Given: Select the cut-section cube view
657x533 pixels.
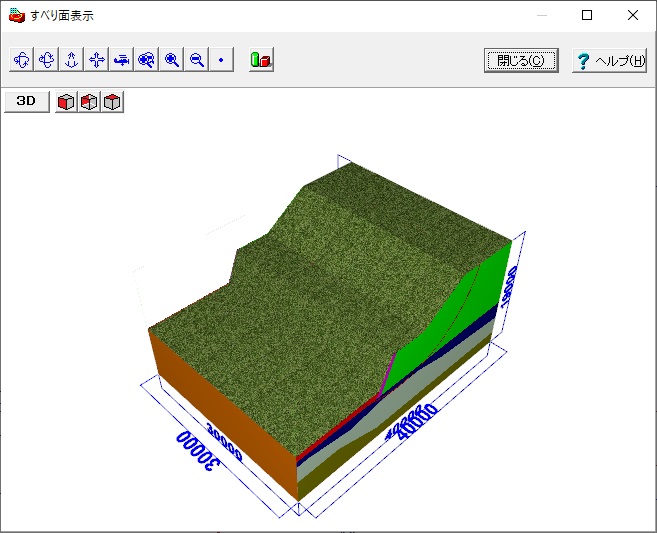Looking at the screenshot, I should 89,102.
